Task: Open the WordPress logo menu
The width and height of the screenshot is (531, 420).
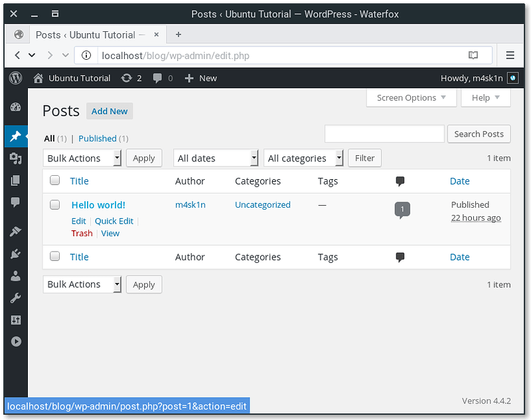Action: click(15, 78)
